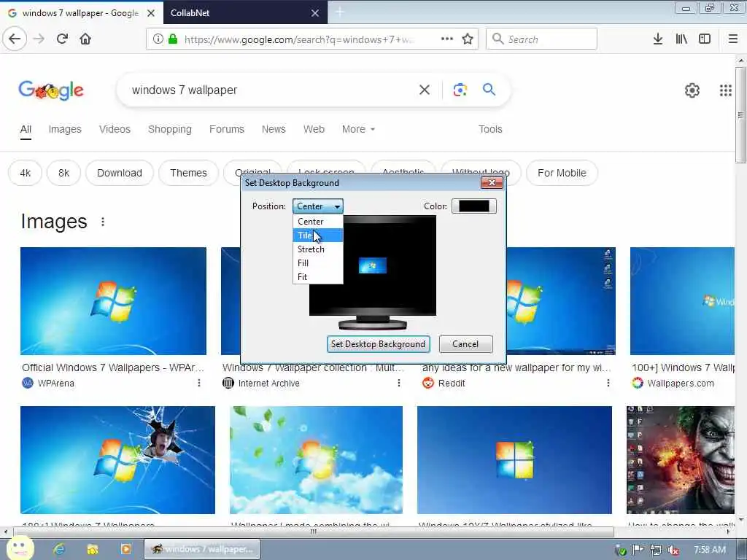Viewport: 747px width, 560px height.
Task: Clear the Google search box with X
Action: pos(425,90)
